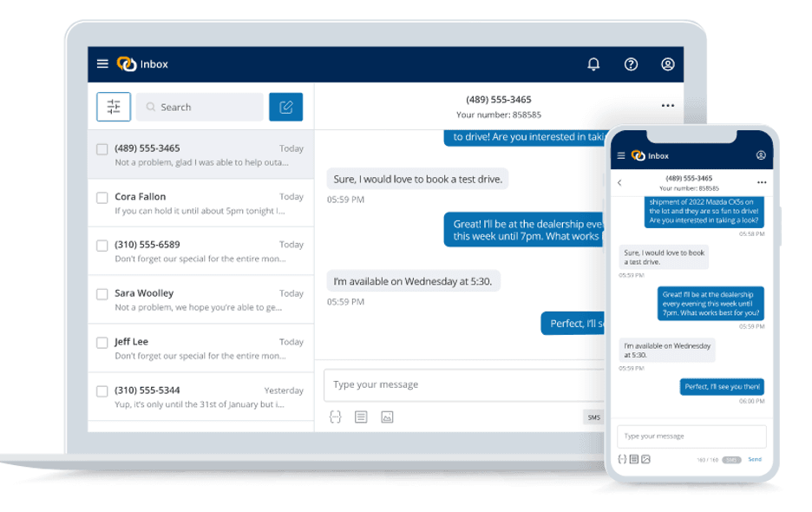Tick the checkbox for (310) 555-6589
Screen dimensions: 812x512
[x=101, y=246]
